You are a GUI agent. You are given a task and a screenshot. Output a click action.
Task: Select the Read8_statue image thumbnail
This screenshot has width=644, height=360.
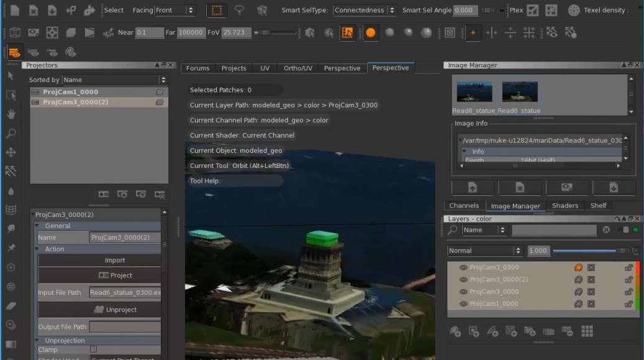(x=474, y=91)
